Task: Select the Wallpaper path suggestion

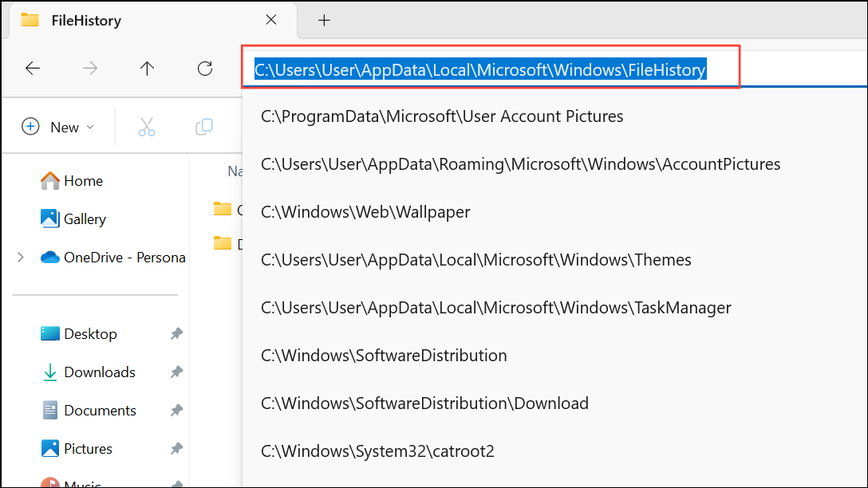Action: (x=365, y=211)
